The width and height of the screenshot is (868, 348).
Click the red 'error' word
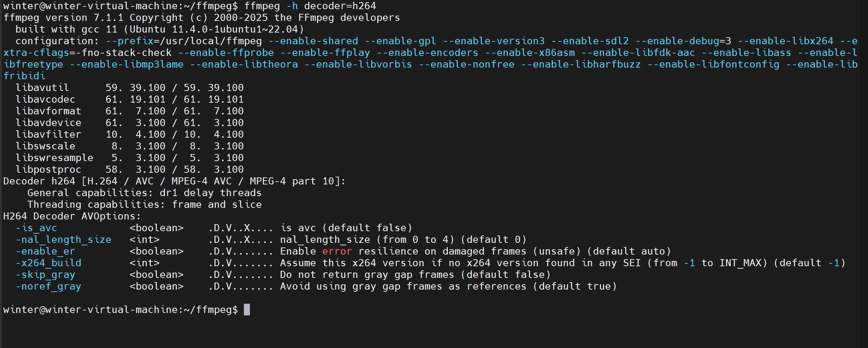point(337,251)
